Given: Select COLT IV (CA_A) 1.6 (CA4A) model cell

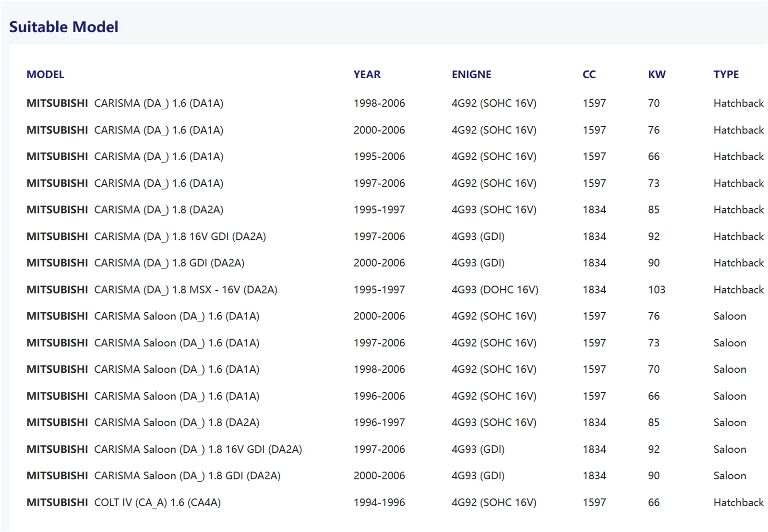Looking at the screenshot, I should coord(157,502).
